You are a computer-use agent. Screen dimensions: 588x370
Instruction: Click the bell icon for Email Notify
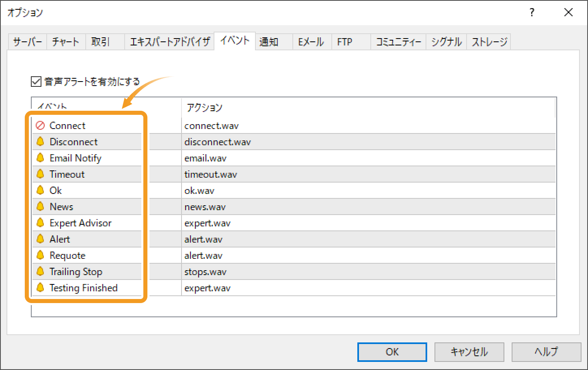click(40, 158)
